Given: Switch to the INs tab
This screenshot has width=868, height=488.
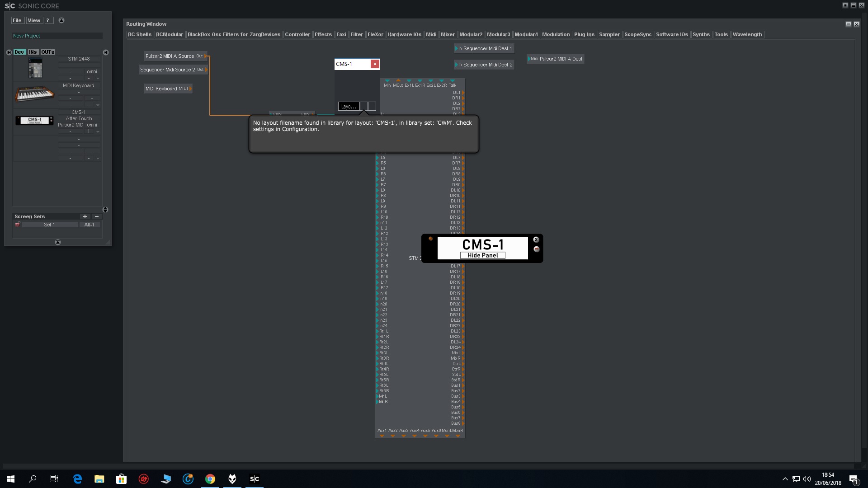Looking at the screenshot, I should (33, 52).
